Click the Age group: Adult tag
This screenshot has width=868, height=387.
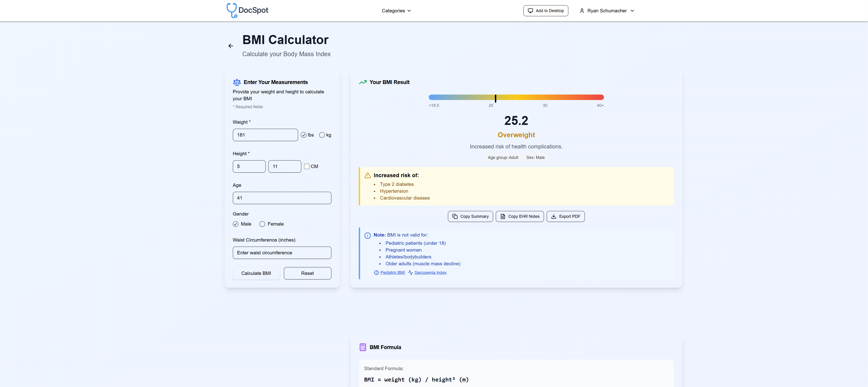point(503,158)
